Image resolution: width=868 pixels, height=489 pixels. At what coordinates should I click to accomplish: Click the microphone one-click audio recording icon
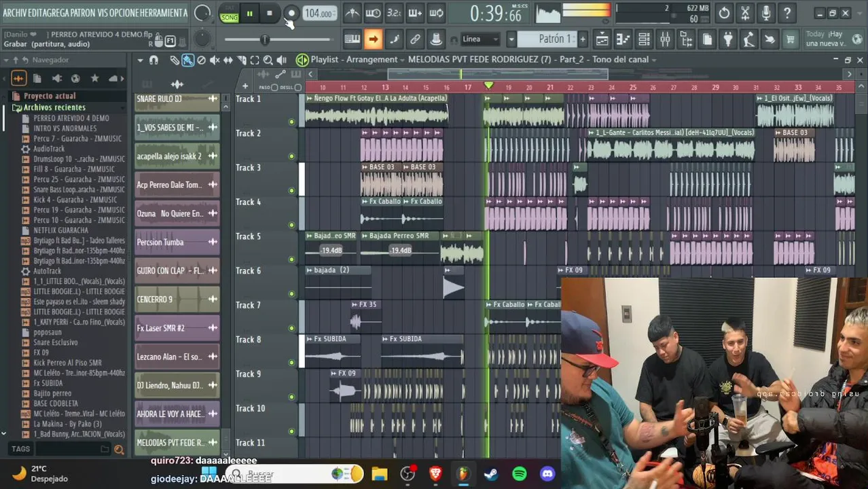pos(766,13)
